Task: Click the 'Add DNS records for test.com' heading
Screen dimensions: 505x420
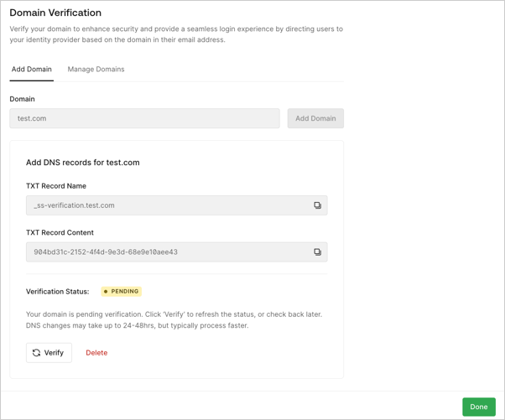Action: 83,162
